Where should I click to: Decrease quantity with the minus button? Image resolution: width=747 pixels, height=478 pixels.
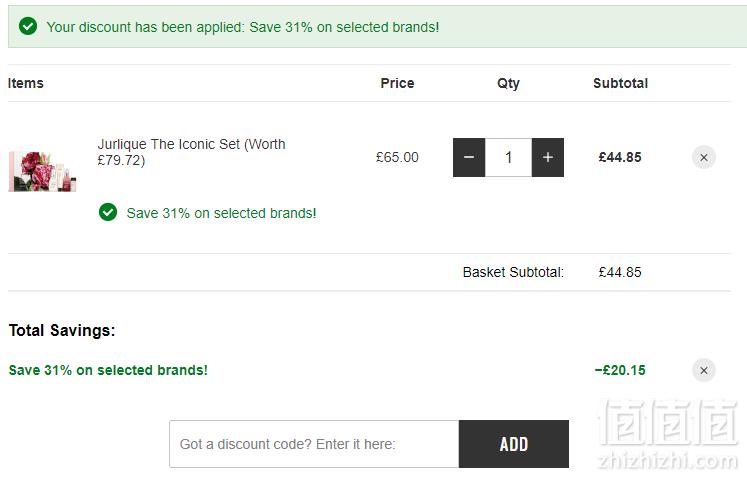click(469, 157)
